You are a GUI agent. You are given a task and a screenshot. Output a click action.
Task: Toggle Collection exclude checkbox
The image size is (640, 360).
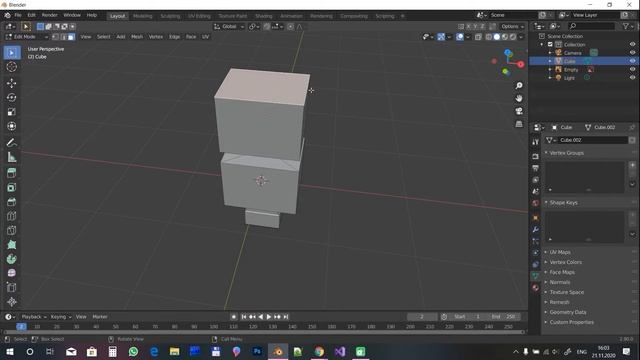click(550, 44)
